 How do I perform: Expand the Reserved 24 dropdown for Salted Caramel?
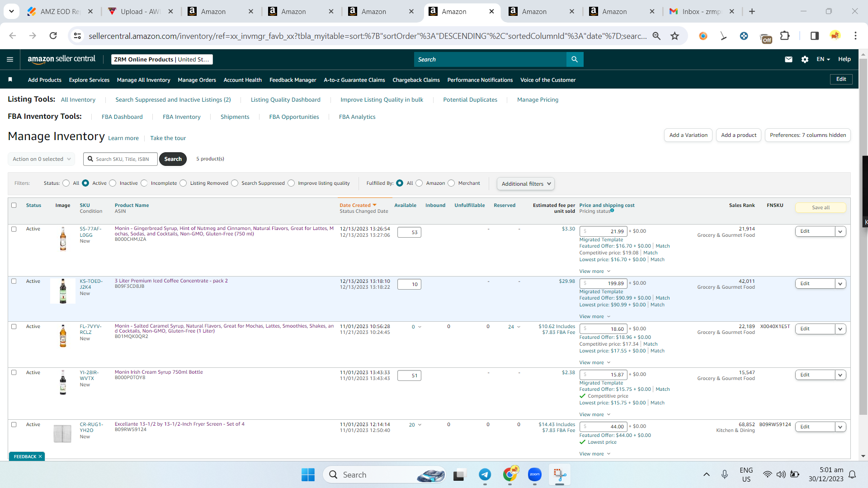pos(514,327)
